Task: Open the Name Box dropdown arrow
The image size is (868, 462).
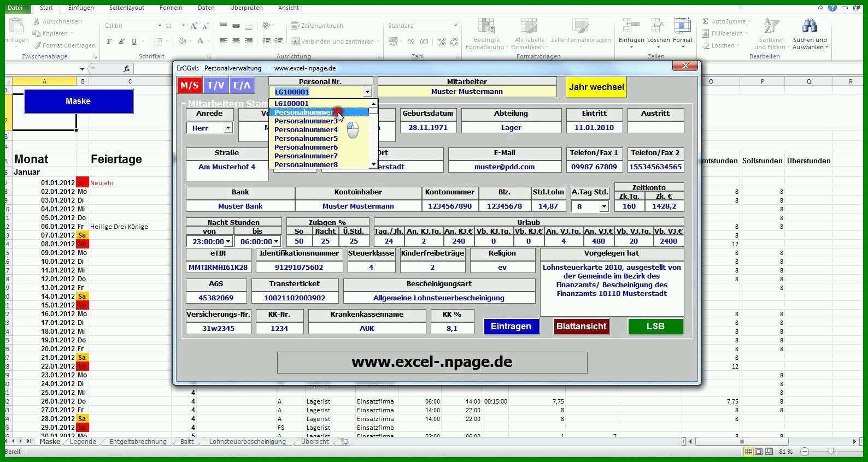Action: (x=82, y=69)
